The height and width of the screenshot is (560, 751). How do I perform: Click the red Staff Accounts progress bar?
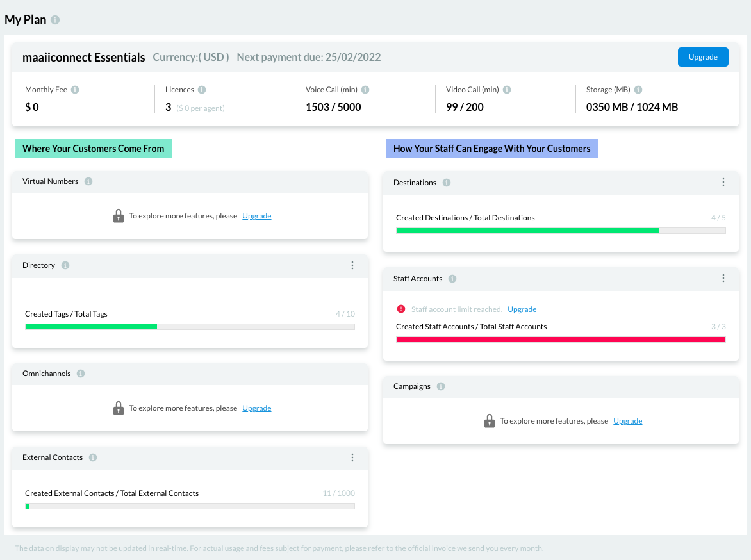click(x=561, y=340)
